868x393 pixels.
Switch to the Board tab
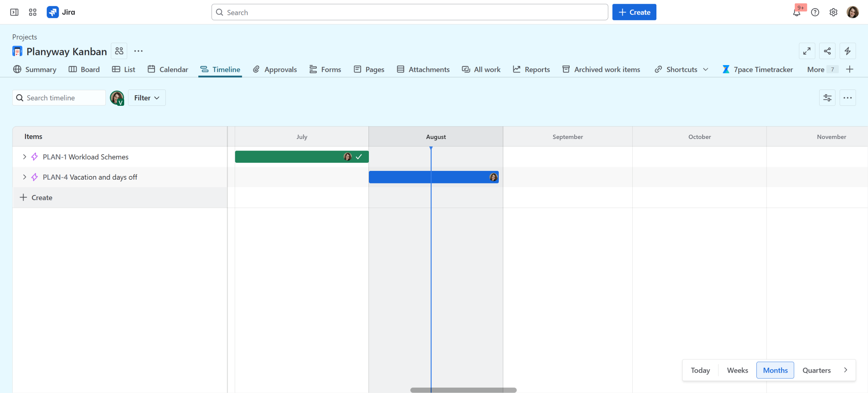(84, 70)
